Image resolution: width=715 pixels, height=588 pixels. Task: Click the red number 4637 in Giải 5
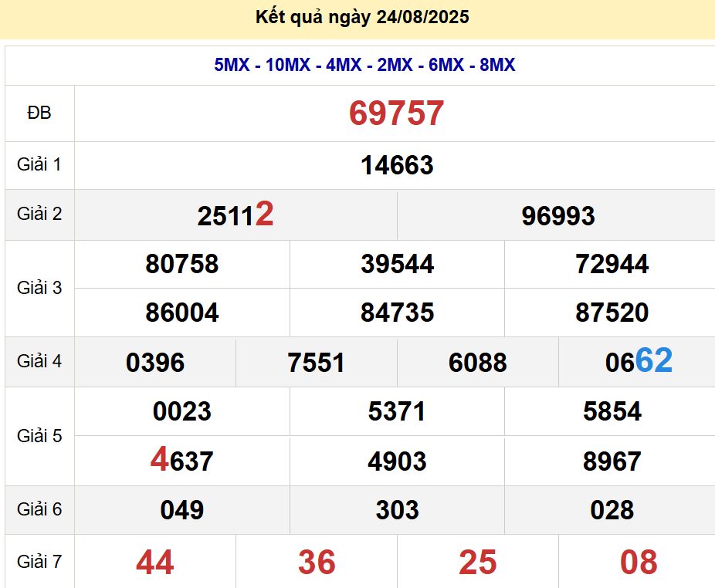pyautogui.click(x=184, y=461)
